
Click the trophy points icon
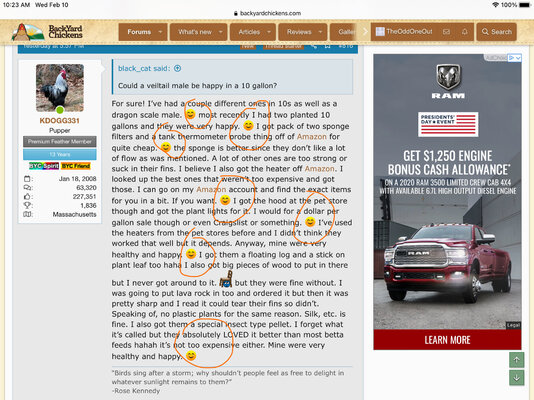27,205
